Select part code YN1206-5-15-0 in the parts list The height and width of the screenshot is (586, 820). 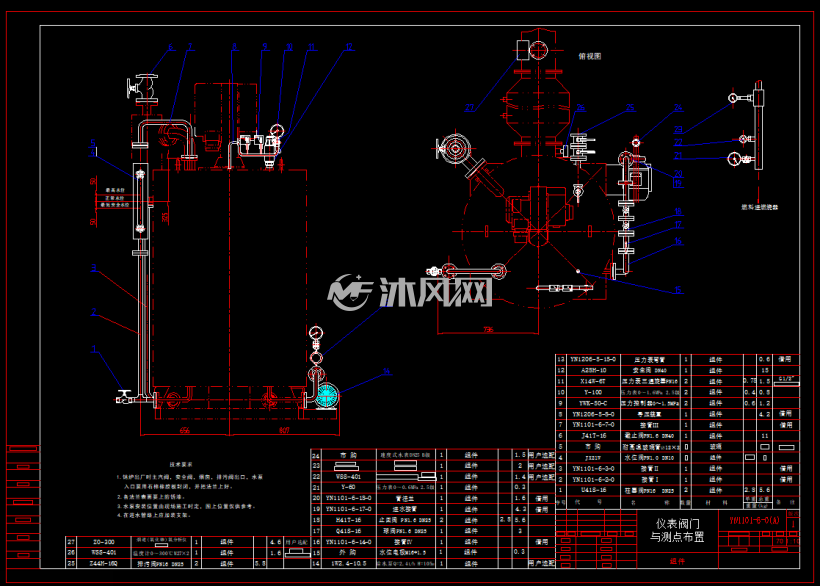point(593,360)
